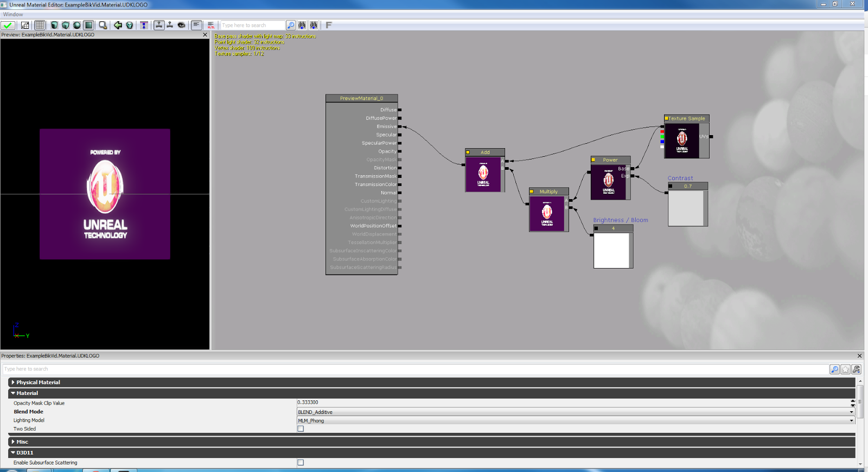Expand the Physical Material section
Image resolution: width=868 pixels, height=472 pixels.
[13, 382]
